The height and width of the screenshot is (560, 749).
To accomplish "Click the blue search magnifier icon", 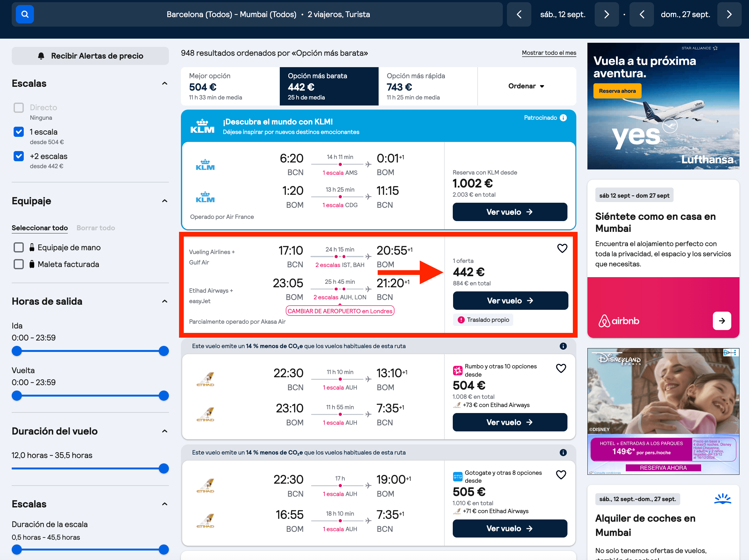I will click(x=25, y=14).
